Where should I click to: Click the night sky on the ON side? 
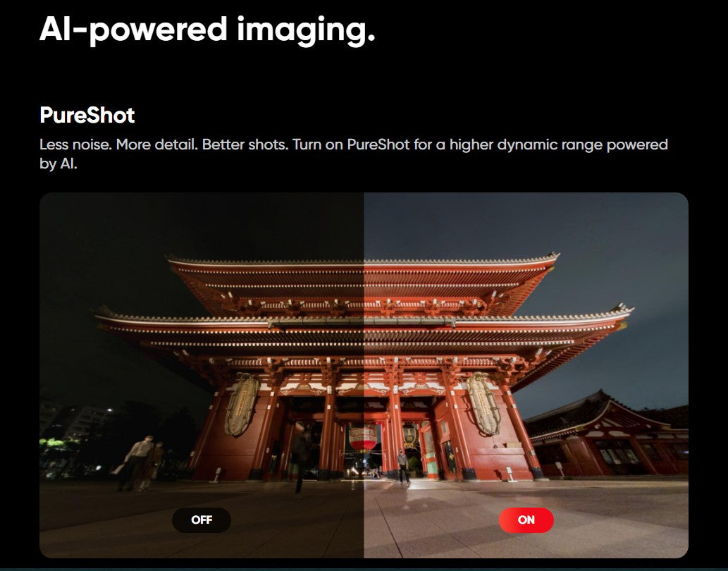[620, 240]
